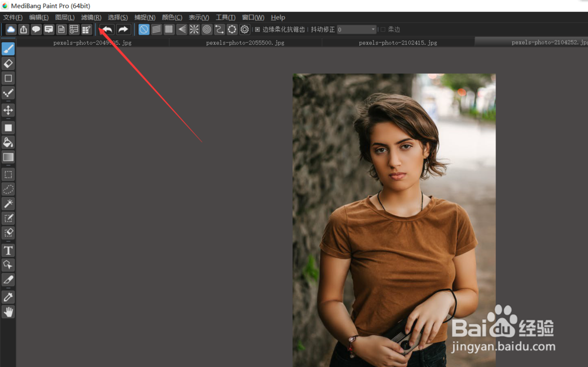
Task: Switch to pexels-photo-2055500.jpg tab
Action: pyautogui.click(x=245, y=43)
